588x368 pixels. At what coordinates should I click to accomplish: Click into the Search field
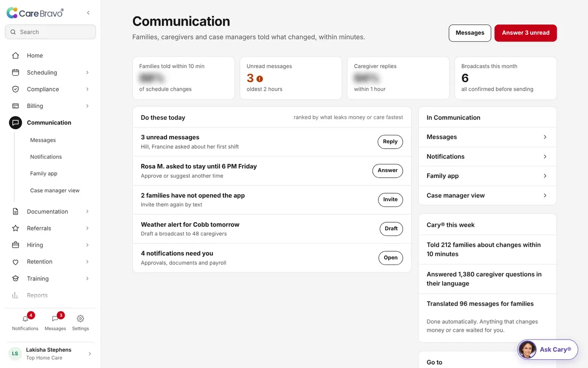(x=50, y=32)
